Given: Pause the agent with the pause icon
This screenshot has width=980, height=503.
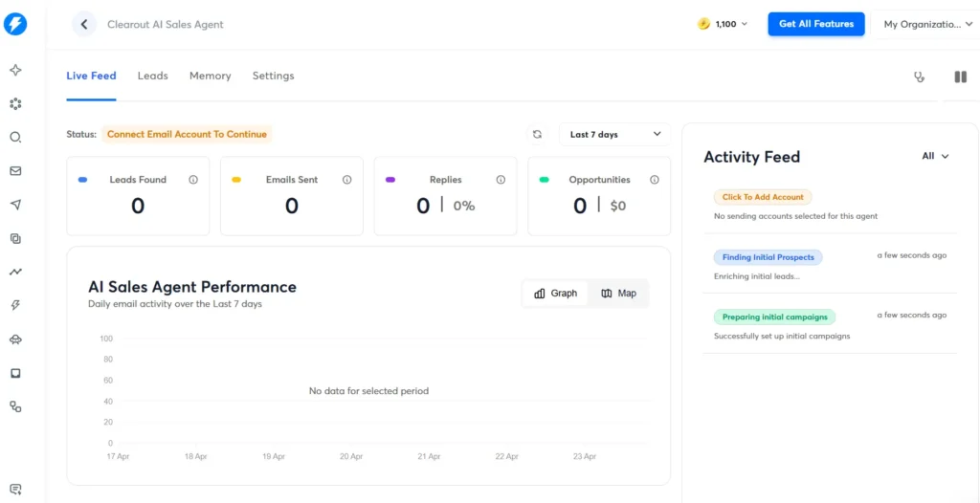Looking at the screenshot, I should (x=961, y=77).
